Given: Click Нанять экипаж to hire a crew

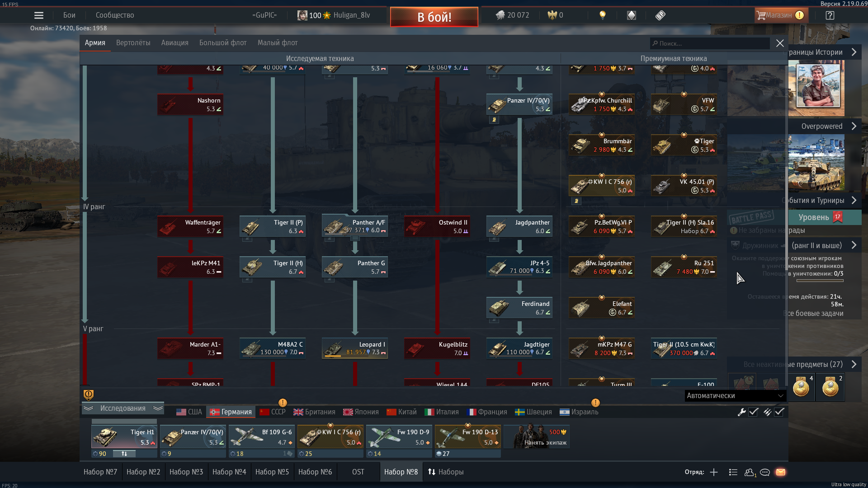Looking at the screenshot, I should [x=537, y=437].
